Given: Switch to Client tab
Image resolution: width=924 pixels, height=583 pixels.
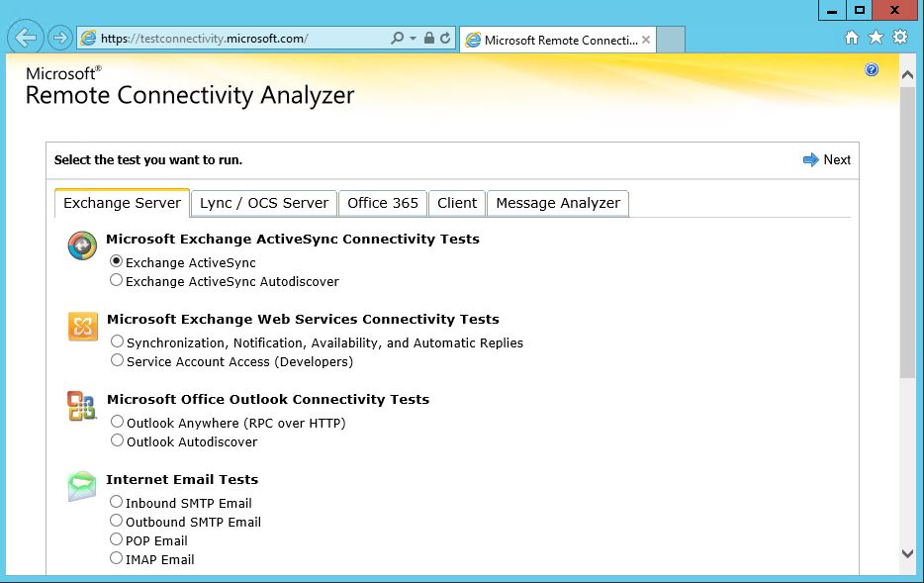Looking at the screenshot, I should [x=457, y=203].
